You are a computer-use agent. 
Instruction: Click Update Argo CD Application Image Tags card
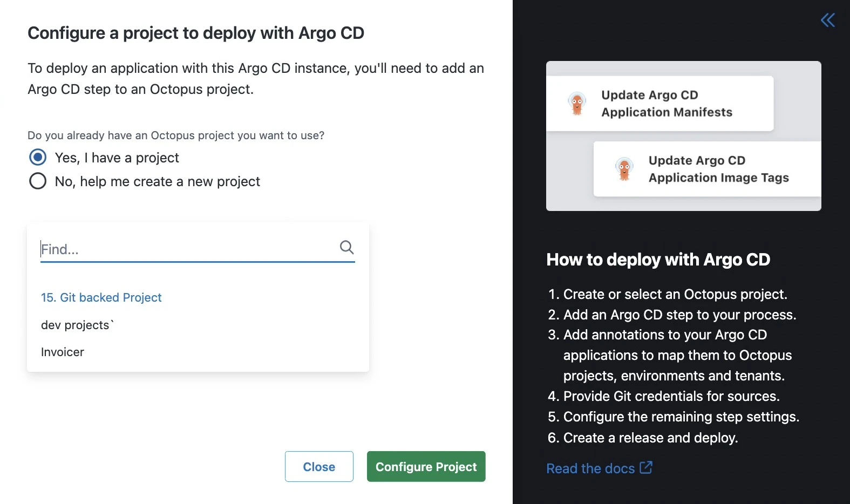[x=707, y=169]
